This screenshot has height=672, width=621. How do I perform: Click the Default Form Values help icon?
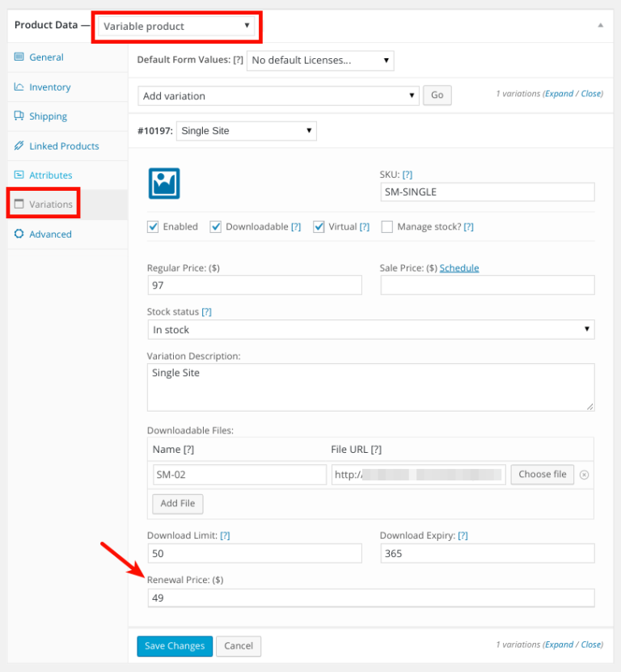pyautogui.click(x=238, y=60)
